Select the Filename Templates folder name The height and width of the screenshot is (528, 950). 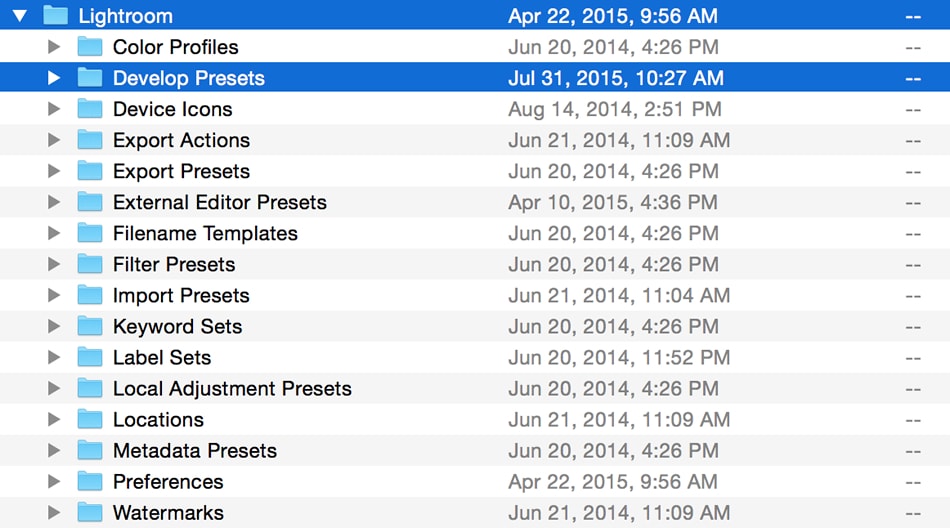click(x=205, y=233)
